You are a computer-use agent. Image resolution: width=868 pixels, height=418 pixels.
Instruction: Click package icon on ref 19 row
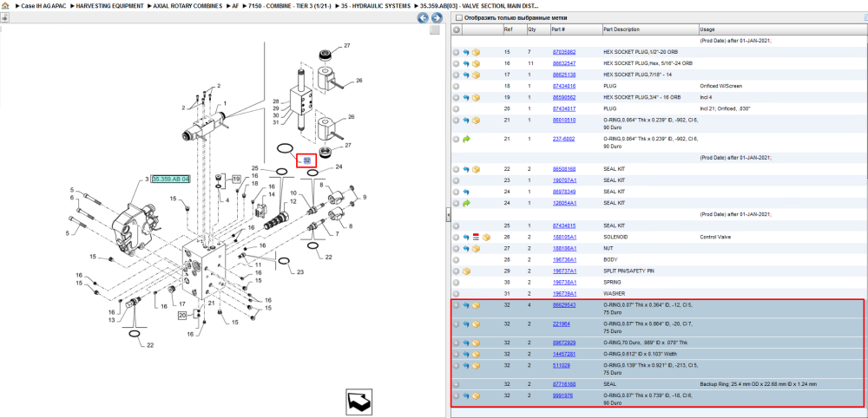point(476,97)
